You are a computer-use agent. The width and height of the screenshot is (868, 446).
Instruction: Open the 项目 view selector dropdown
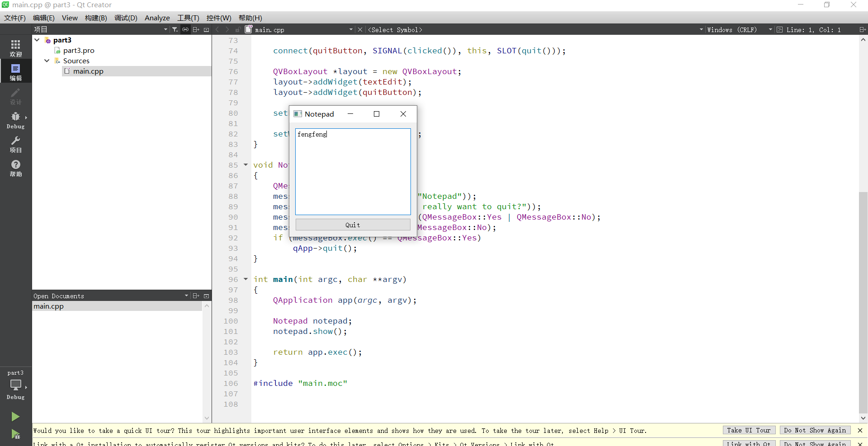coord(165,29)
